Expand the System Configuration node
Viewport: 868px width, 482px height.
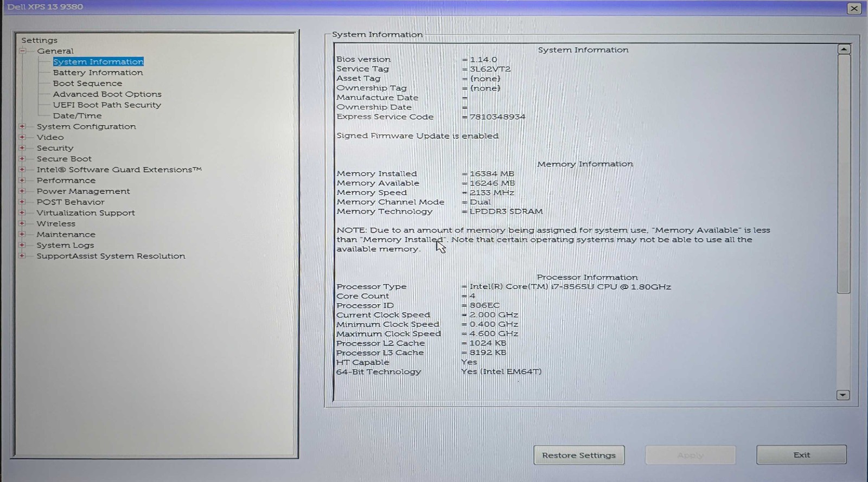click(22, 126)
